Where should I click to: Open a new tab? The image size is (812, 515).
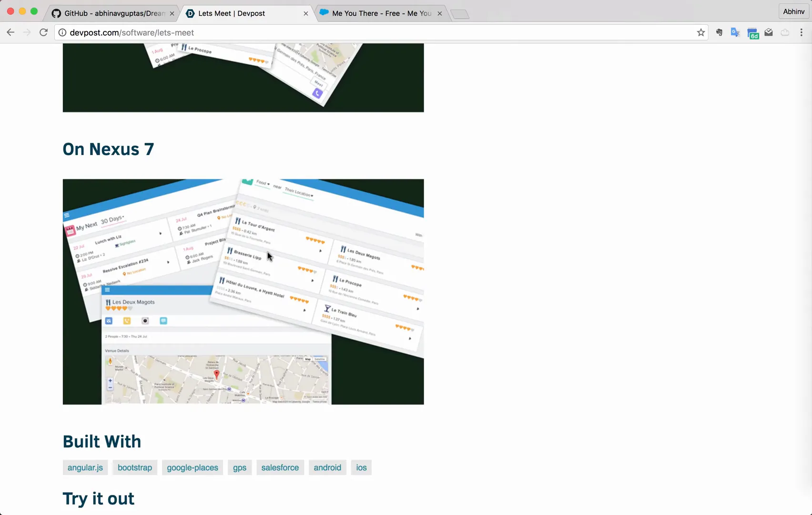[460, 14]
